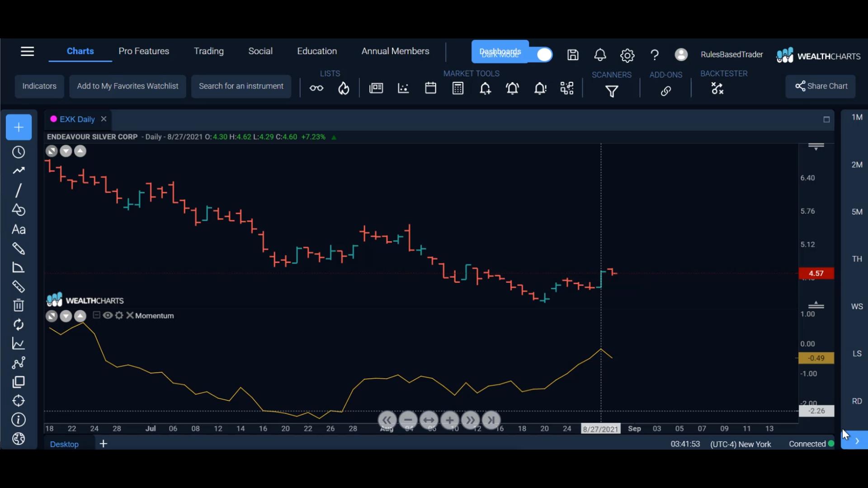Select the pencil tool in sidebar
Image resolution: width=868 pixels, height=488 pixels.
tap(19, 249)
